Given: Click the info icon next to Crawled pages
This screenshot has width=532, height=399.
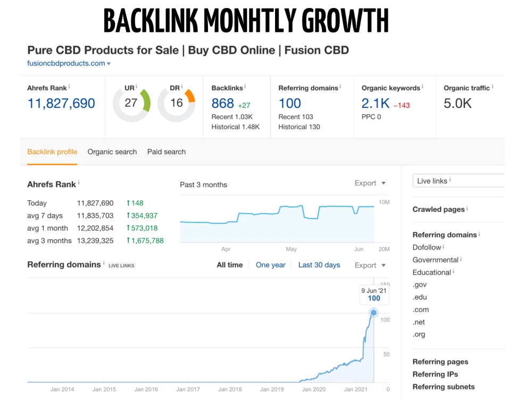Looking at the screenshot, I should point(467,209).
